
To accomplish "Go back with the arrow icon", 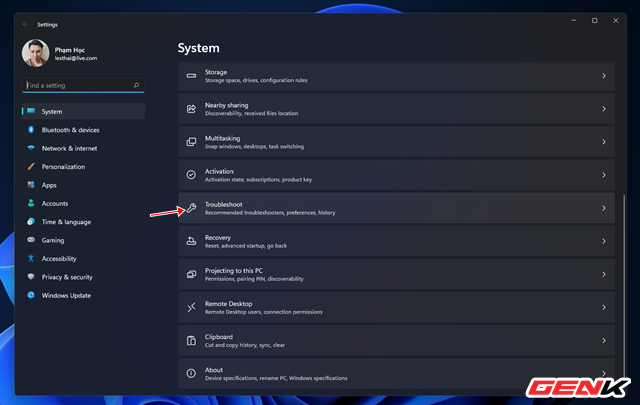I will [25, 24].
